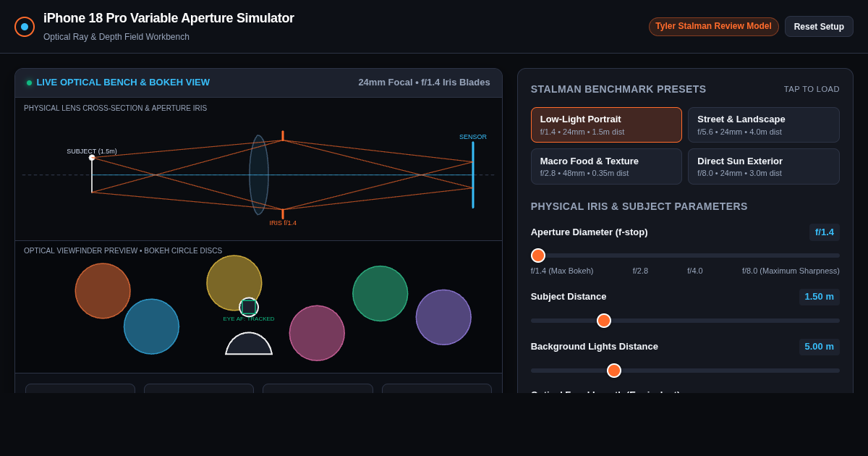Click the yellow bokeh disc
The image size is (868, 456).
(234, 283)
